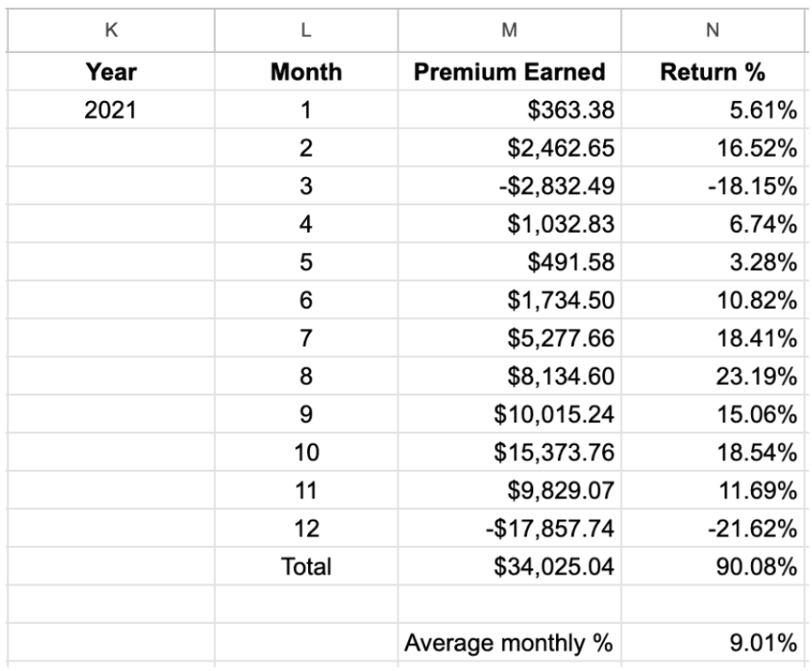Click the column M header

[509, 30]
